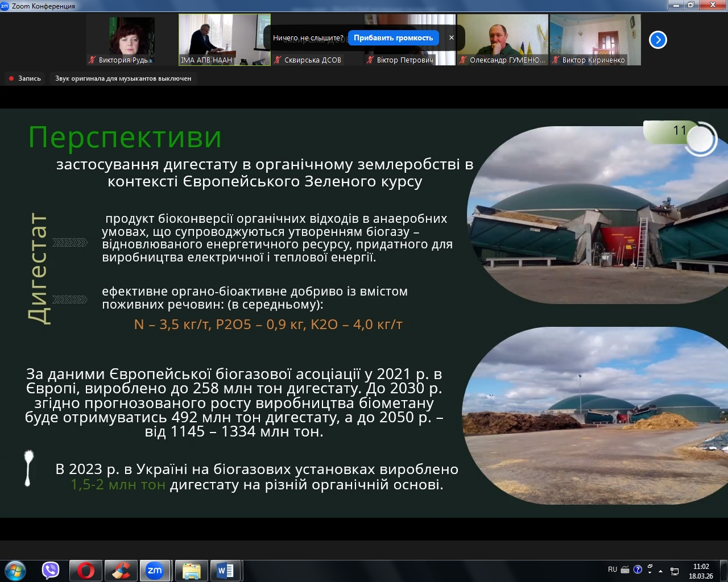Open the taskbar clock and date
The image size is (728, 582).
coord(701,571)
